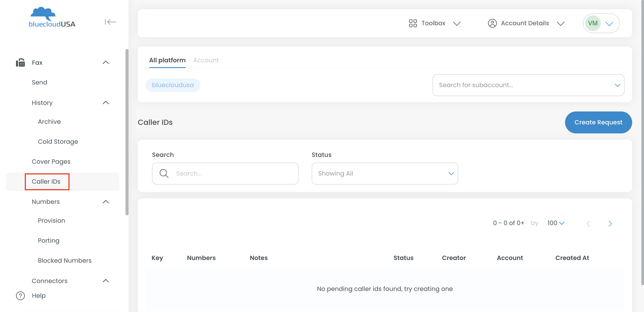Go to next page arrow
The image size is (644, 312).
[610, 224]
